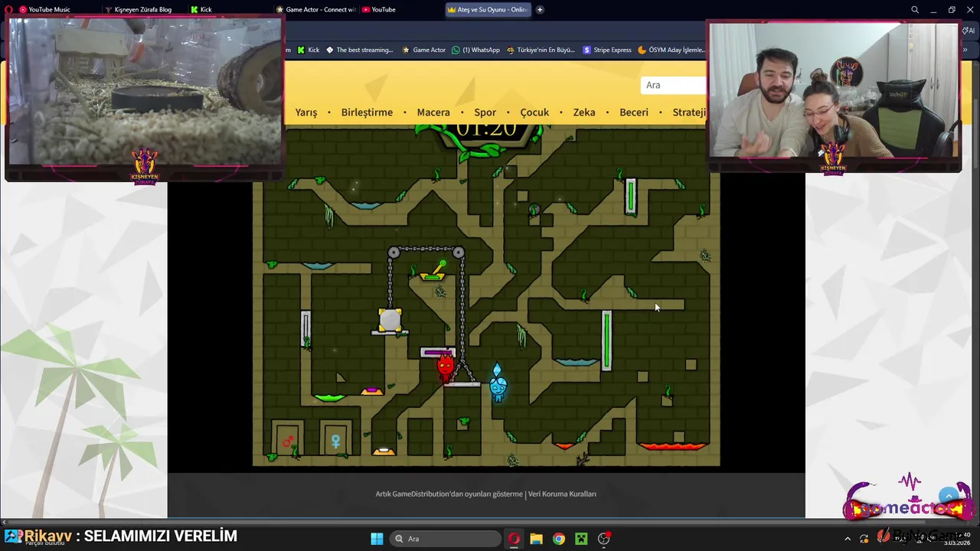This screenshot has width=980, height=551.
Task: Open the Spor game category
Action: coord(485,112)
